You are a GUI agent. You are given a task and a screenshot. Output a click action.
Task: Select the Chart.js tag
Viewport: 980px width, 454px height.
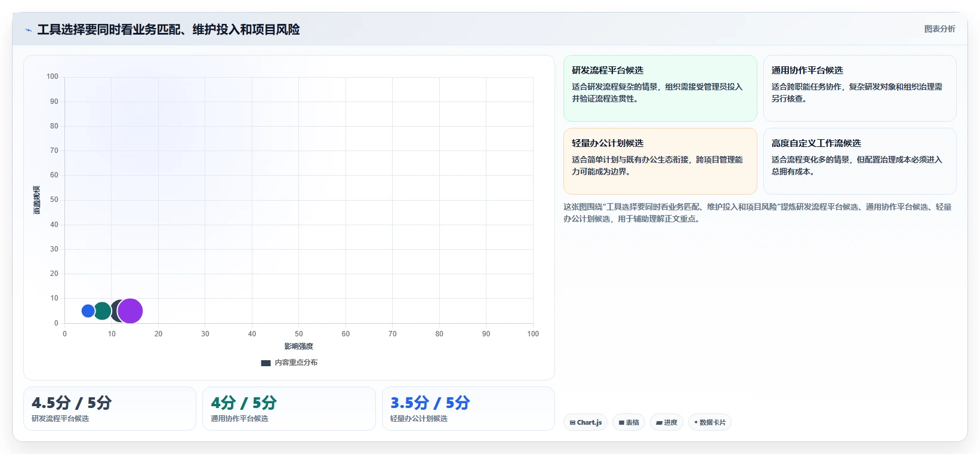585,422
